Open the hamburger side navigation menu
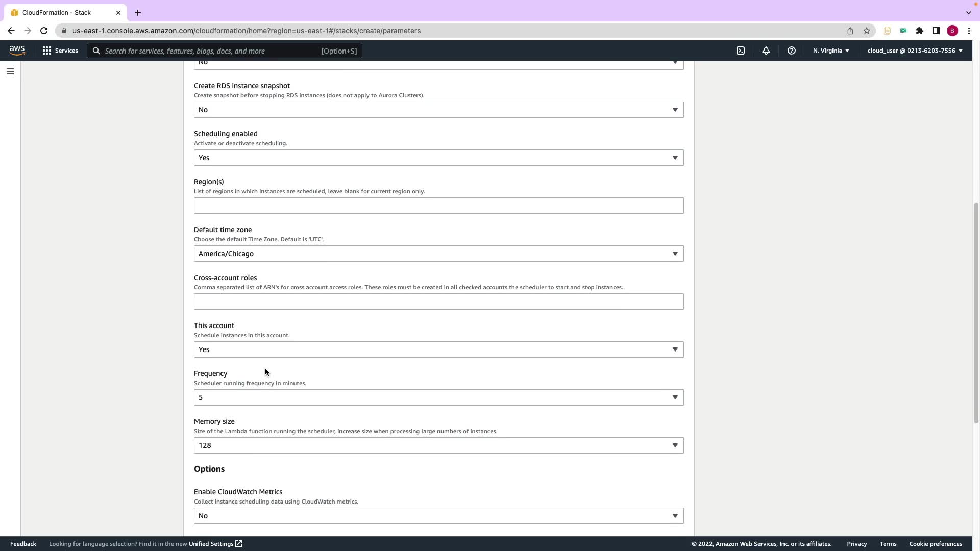980x551 pixels. pyautogui.click(x=10, y=71)
